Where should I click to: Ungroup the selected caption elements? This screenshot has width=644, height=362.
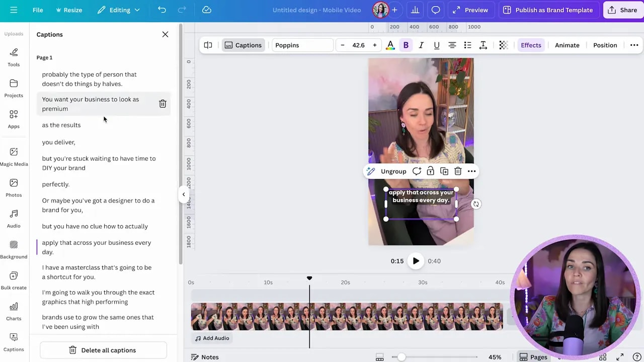coord(393,171)
